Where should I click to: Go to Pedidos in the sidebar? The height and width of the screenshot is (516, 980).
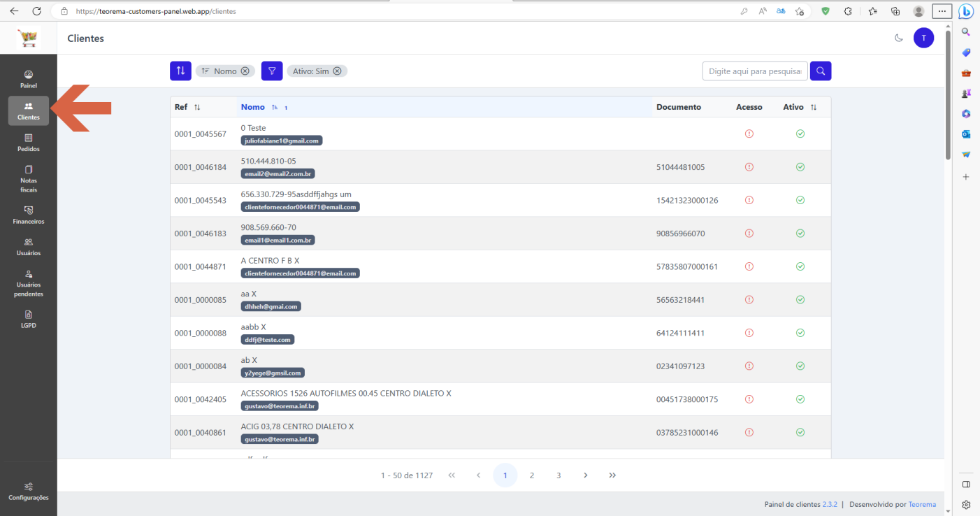[29, 143]
